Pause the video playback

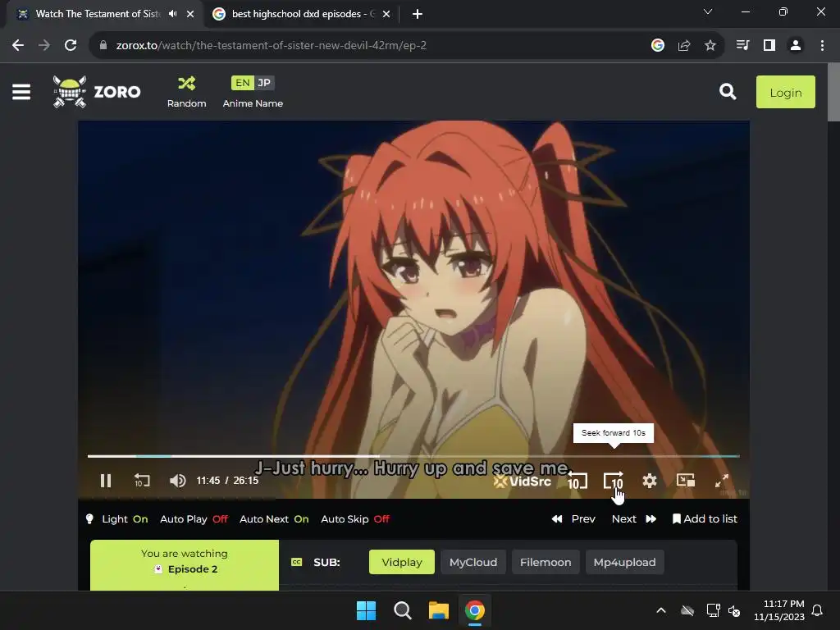[106, 481]
